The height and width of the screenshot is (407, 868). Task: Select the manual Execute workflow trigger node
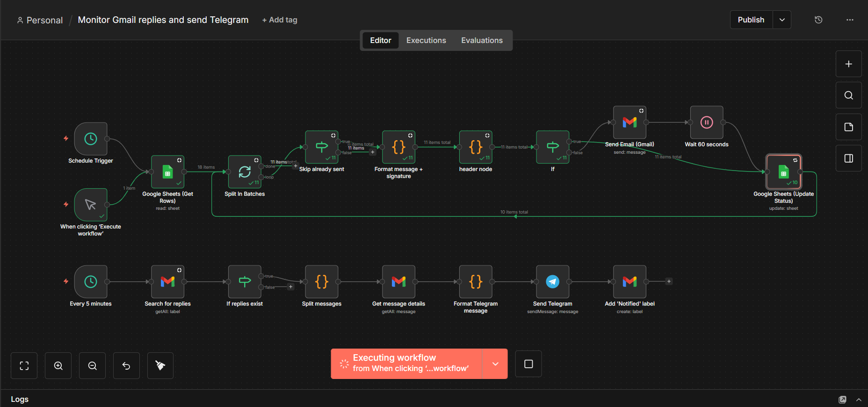(91, 205)
